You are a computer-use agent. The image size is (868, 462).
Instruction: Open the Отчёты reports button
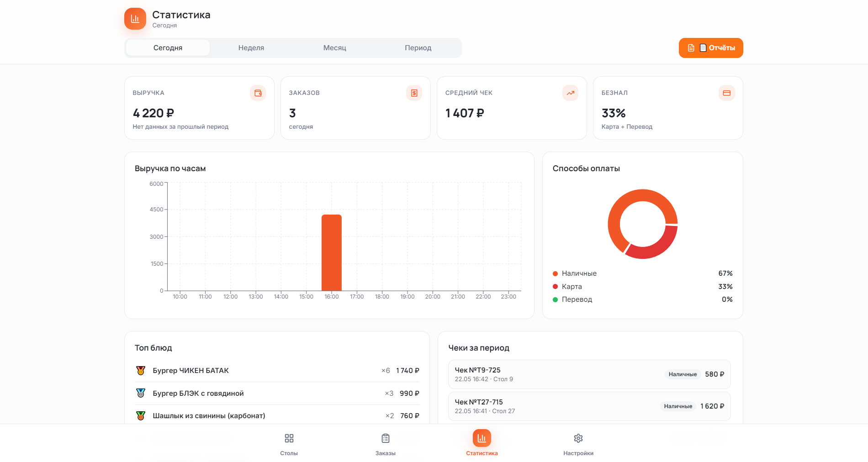coord(711,48)
